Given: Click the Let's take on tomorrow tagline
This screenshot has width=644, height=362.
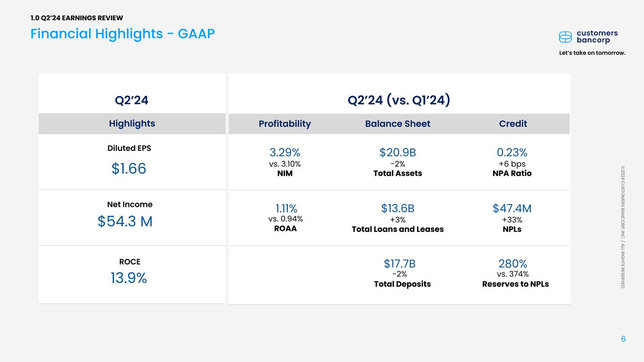Looking at the screenshot, I should pyautogui.click(x=593, y=53).
